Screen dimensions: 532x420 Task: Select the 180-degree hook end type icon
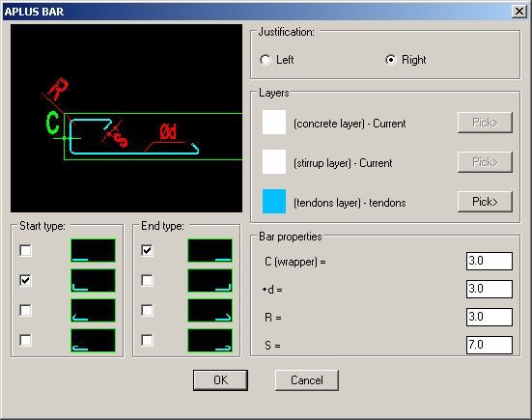click(x=210, y=340)
